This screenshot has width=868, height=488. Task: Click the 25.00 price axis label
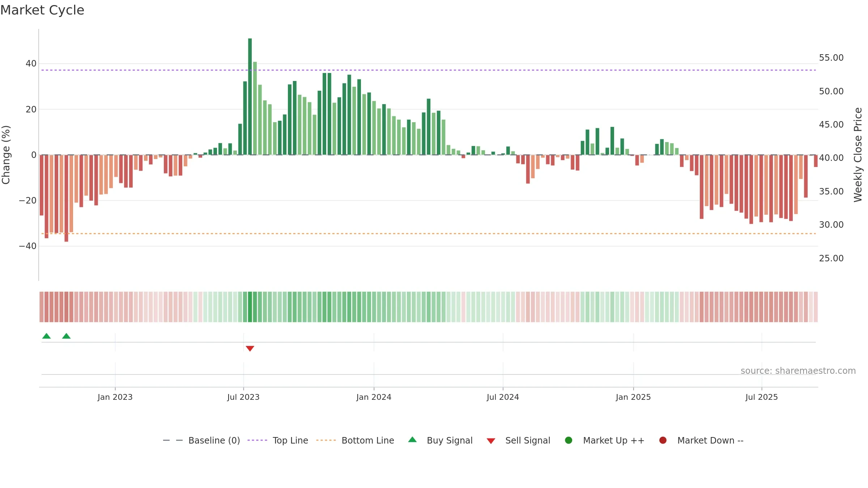831,258
